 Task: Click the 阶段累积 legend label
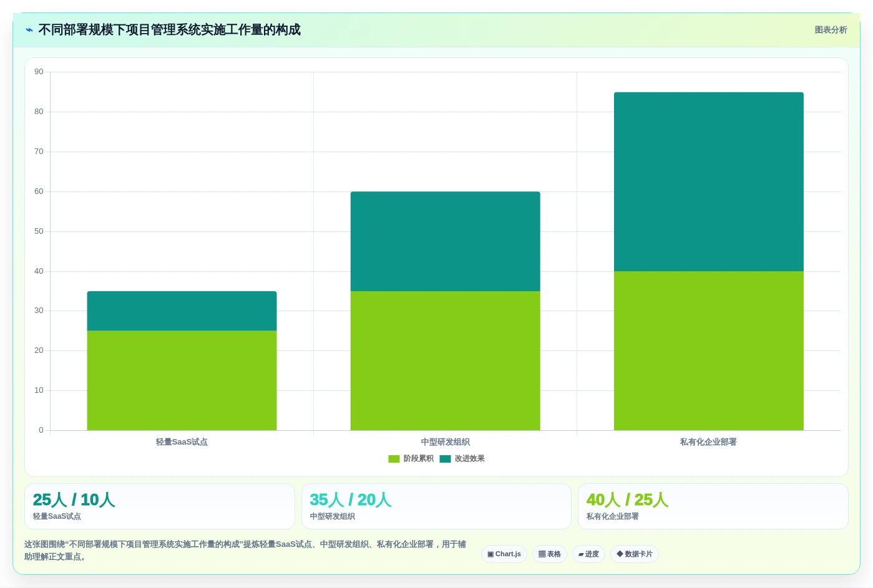(x=418, y=459)
